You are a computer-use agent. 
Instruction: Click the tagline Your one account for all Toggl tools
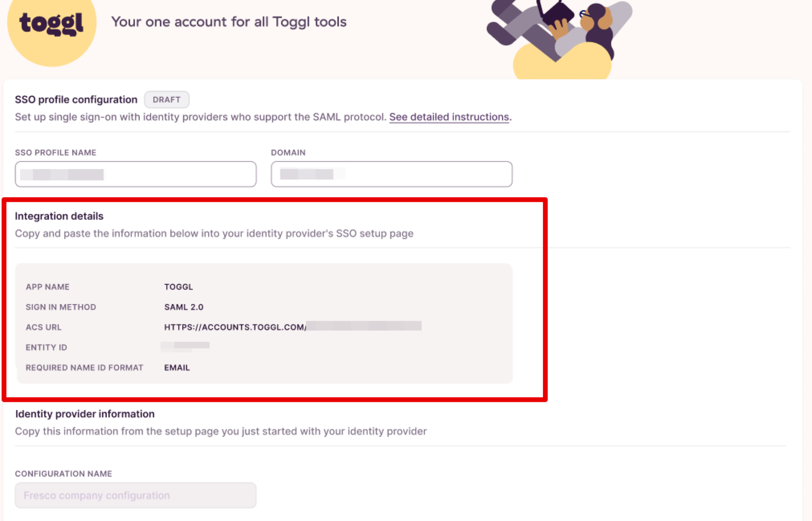(x=229, y=22)
